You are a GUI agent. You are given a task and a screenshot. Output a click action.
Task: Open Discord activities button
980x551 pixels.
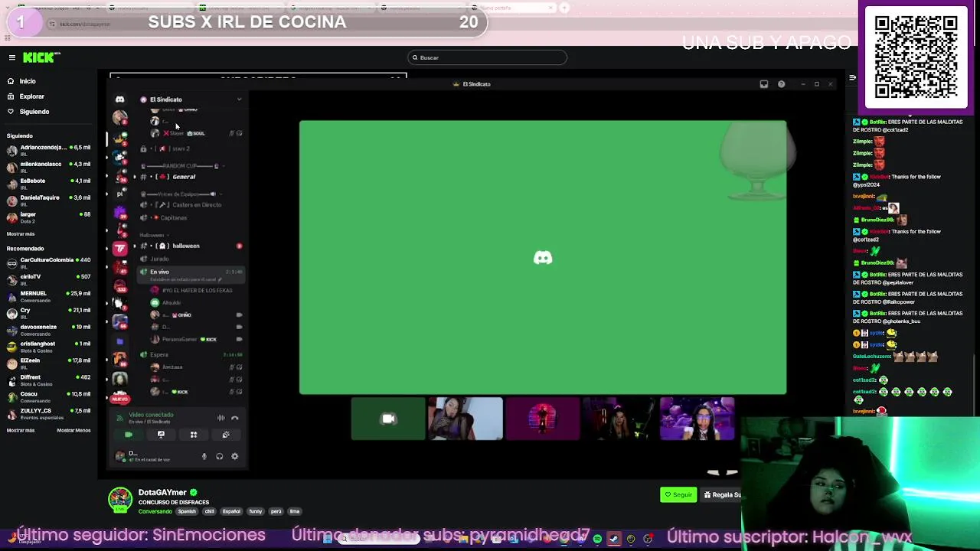coord(194,435)
